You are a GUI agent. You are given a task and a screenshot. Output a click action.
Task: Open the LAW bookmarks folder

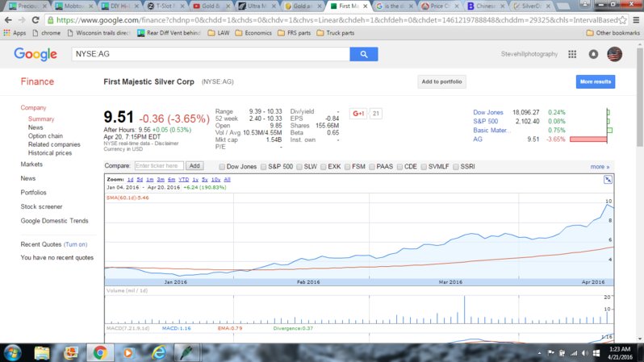pyautogui.click(x=219, y=33)
